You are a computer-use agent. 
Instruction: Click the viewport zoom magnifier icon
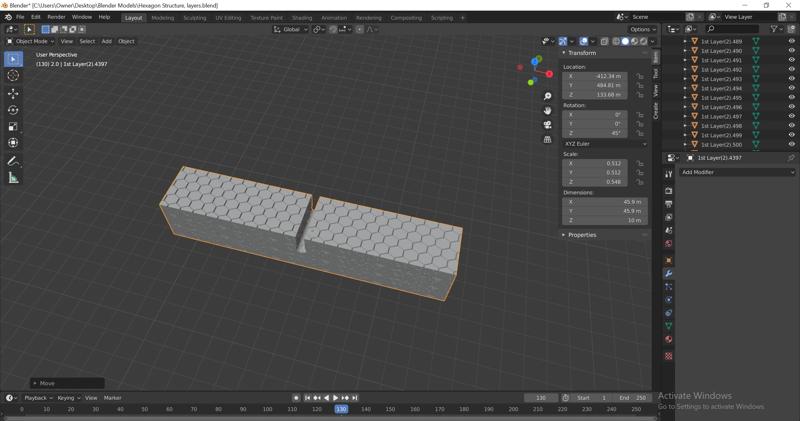click(547, 96)
